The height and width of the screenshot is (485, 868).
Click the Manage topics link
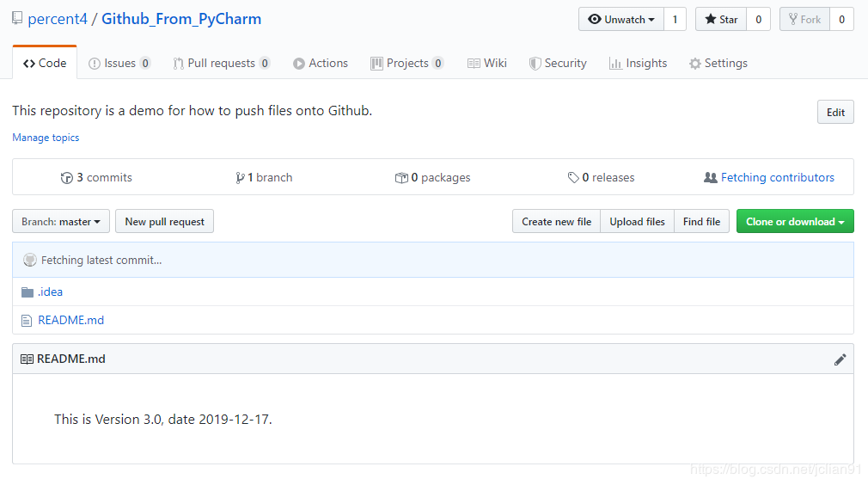coord(46,138)
